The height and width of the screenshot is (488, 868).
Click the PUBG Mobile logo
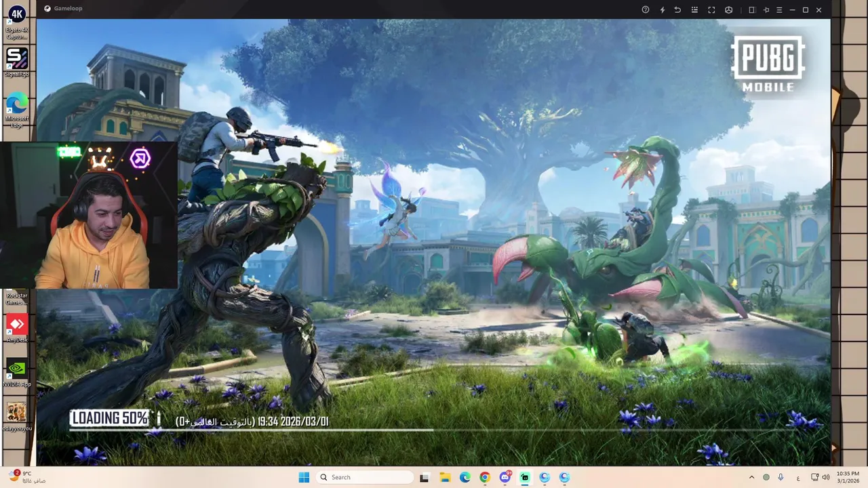[x=768, y=64]
